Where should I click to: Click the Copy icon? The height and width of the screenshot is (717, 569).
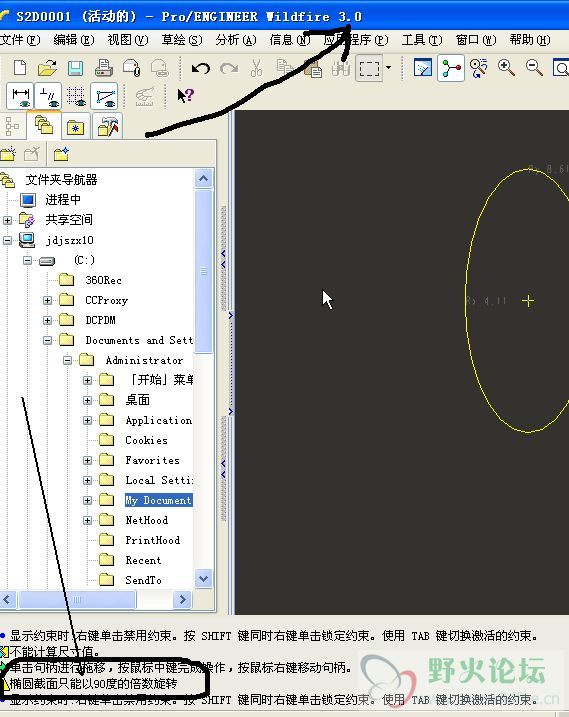(284, 68)
